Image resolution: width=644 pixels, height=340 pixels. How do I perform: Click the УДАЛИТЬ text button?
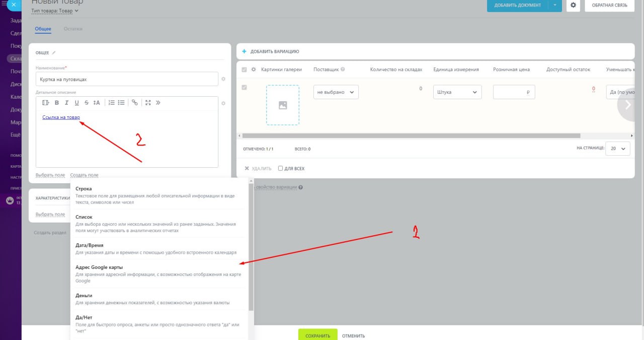click(x=262, y=168)
